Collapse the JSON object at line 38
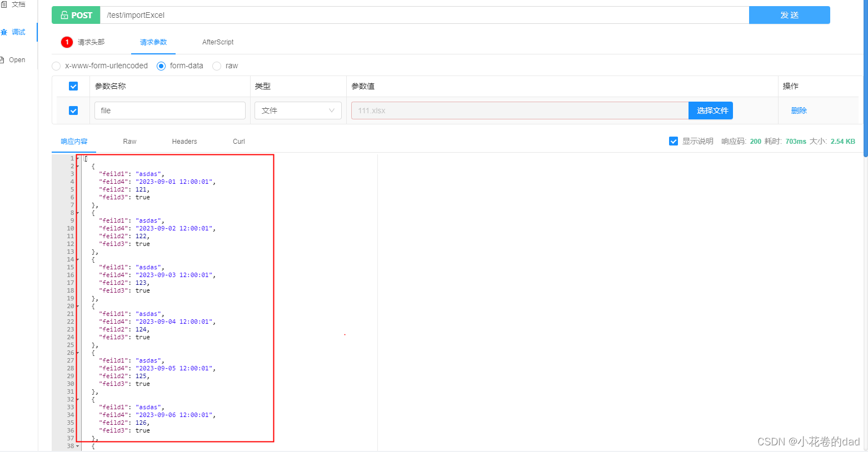Screen dimensions: 868x452 click(x=78, y=446)
